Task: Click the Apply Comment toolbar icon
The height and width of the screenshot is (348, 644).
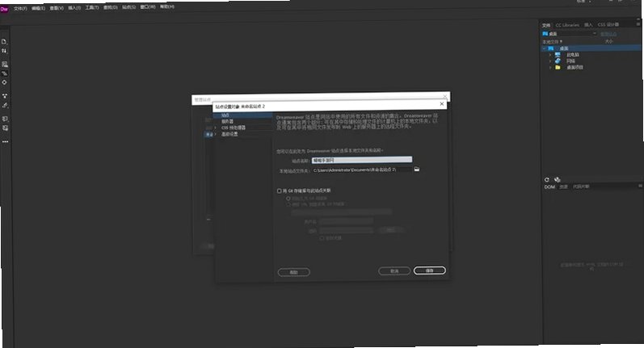Action: tap(5, 119)
